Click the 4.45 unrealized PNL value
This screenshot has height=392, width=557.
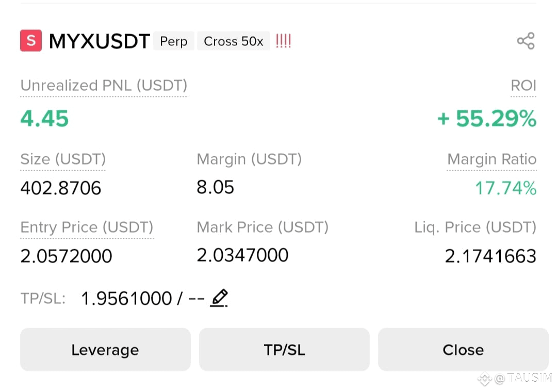point(44,118)
